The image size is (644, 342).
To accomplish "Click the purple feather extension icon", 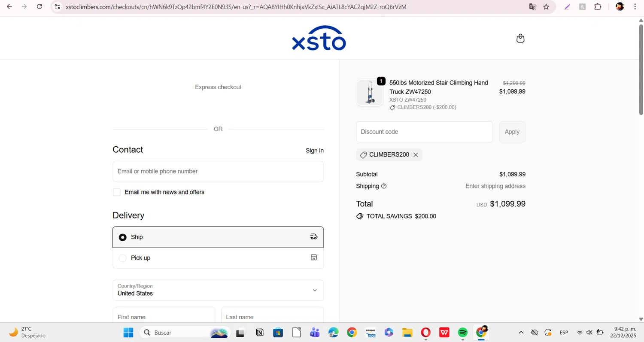I will 567,7.
